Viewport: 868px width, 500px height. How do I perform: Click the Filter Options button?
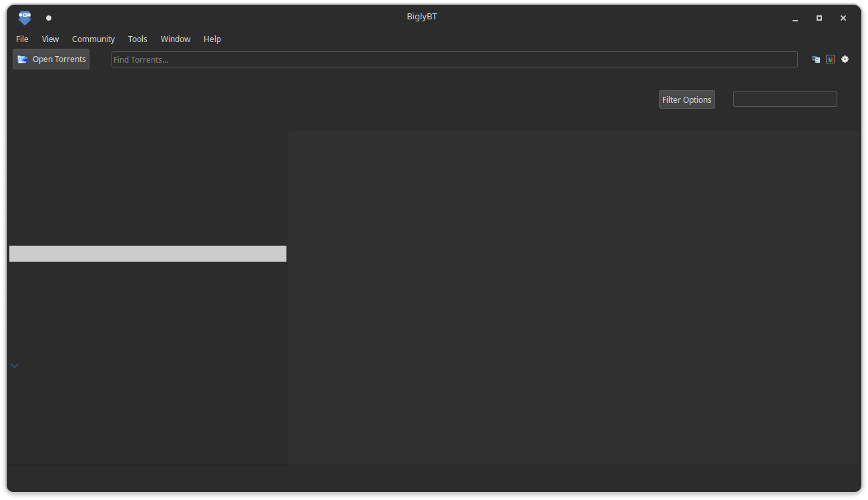(x=686, y=99)
